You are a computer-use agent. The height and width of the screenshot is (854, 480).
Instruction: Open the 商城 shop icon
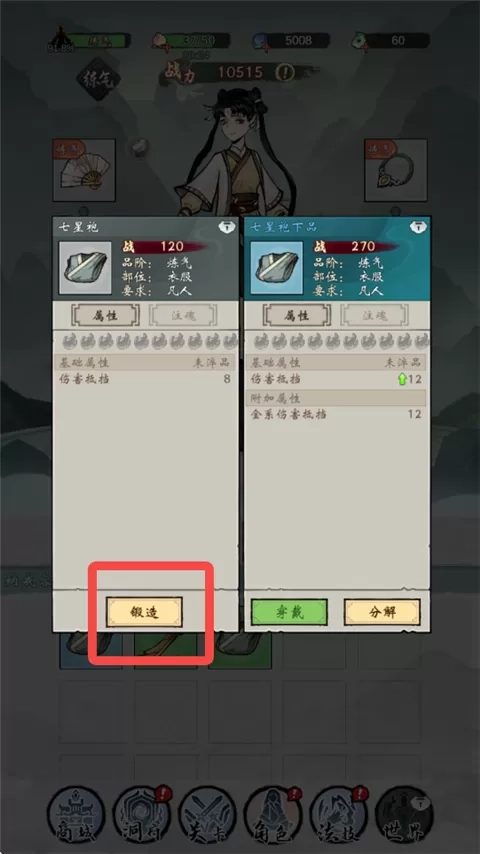click(76, 814)
